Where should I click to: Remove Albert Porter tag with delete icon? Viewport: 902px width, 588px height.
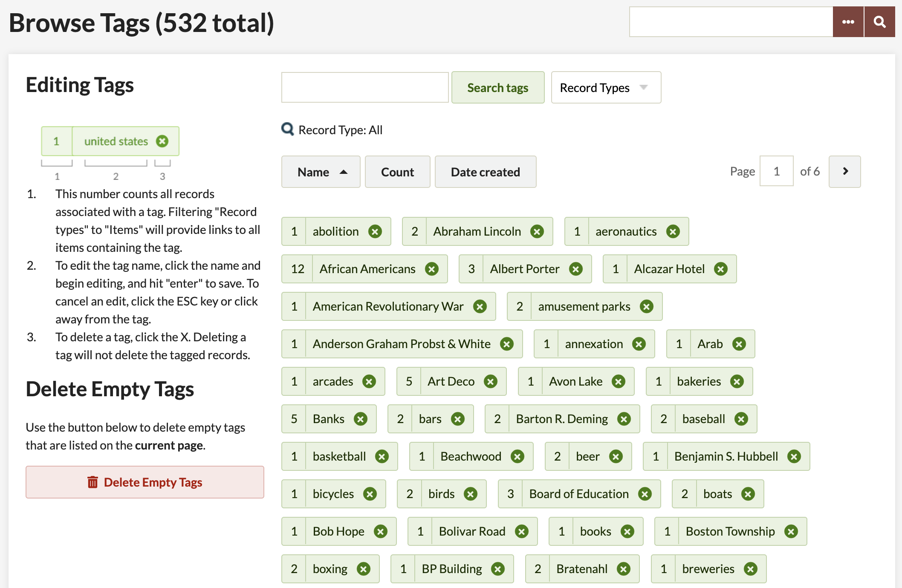click(x=576, y=269)
